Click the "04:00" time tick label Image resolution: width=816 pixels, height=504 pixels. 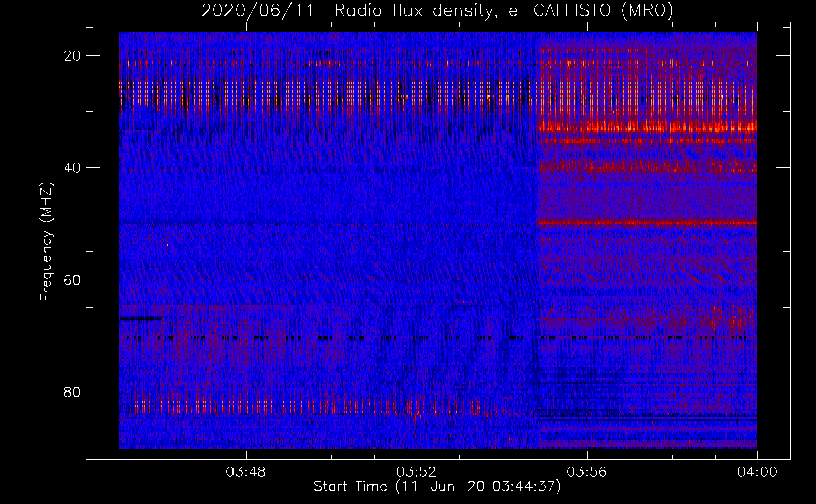click(757, 472)
